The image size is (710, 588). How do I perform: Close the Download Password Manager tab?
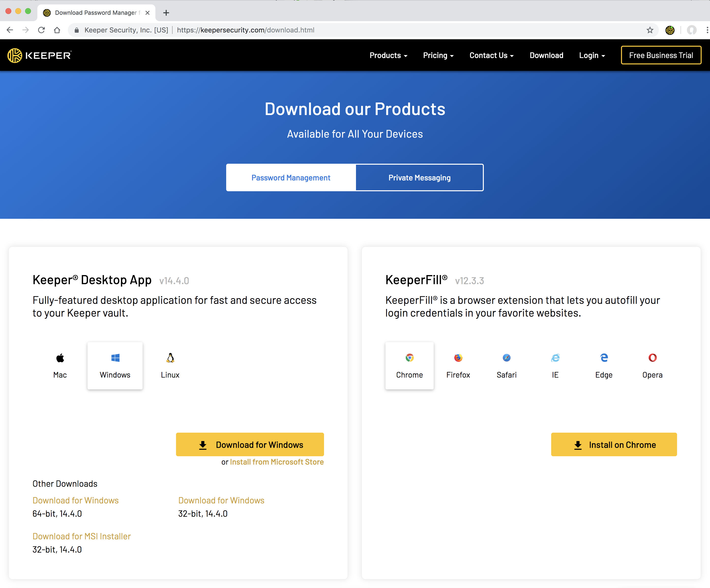tap(148, 13)
